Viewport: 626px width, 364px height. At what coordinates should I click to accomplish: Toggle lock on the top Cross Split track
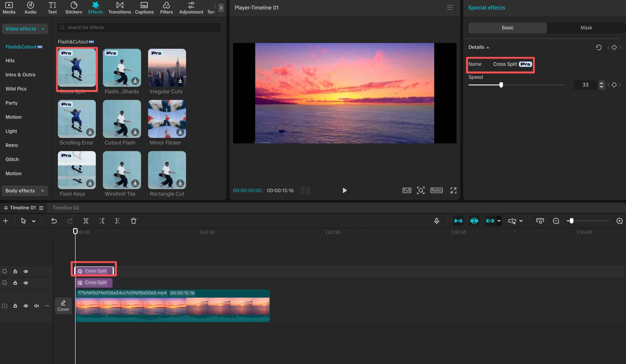coord(15,271)
